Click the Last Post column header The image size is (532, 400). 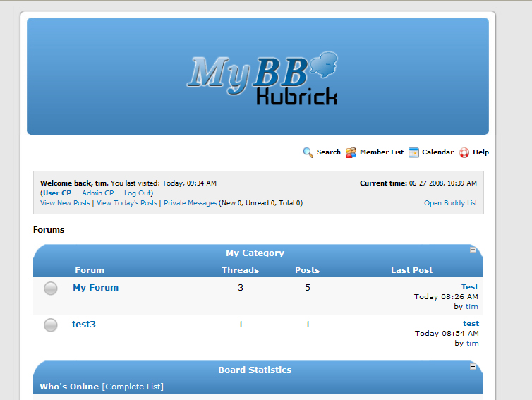click(411, 270)
